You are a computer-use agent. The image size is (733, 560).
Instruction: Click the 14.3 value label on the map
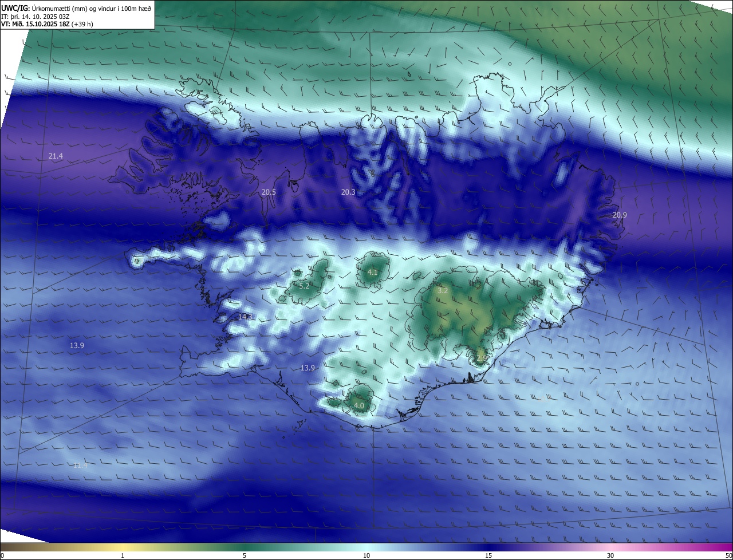245,317
